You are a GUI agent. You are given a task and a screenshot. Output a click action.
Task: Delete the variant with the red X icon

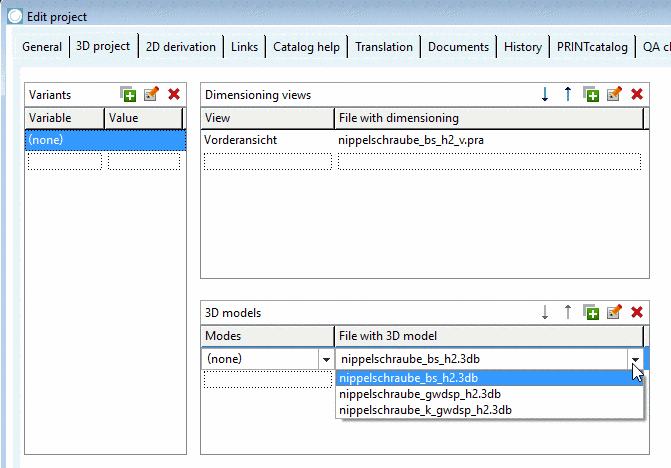click(x=174, y=94)
